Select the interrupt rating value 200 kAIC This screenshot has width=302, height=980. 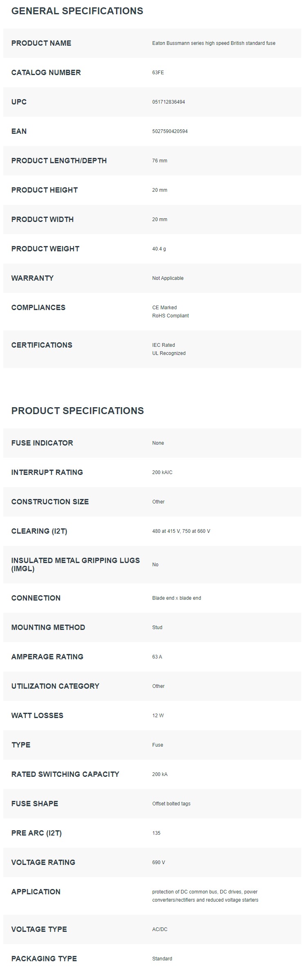pyautogui.click(x=163, y=472)
